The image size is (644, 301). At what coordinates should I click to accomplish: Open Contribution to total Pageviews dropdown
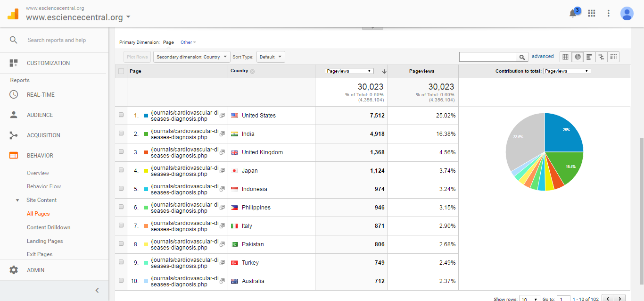click(567, 71)
